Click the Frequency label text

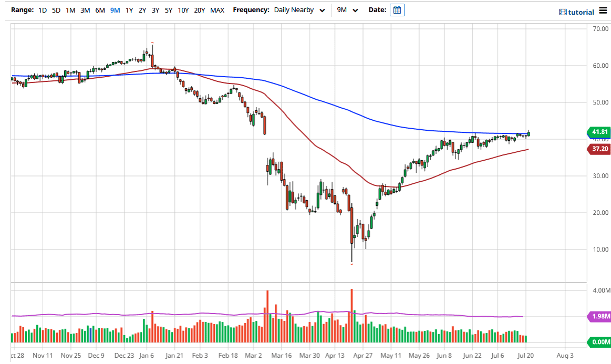pyautogui.click(x=251, y=10)
